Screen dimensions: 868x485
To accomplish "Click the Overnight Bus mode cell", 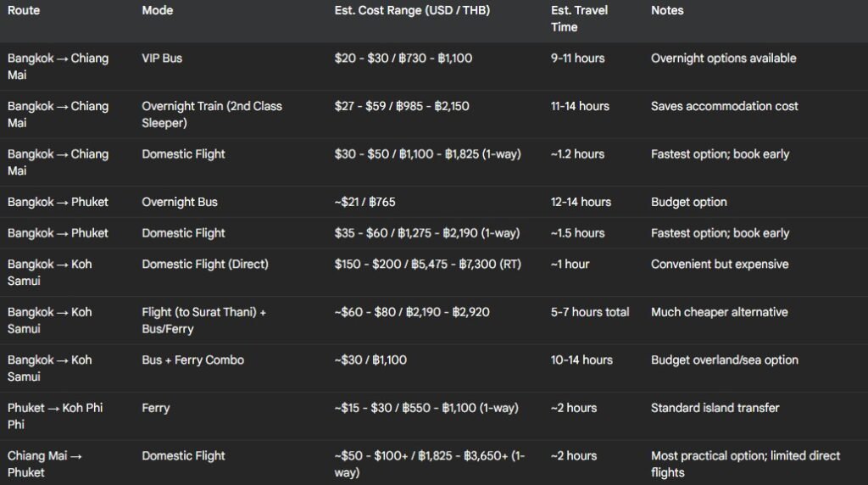I will [x=180, y=202].
